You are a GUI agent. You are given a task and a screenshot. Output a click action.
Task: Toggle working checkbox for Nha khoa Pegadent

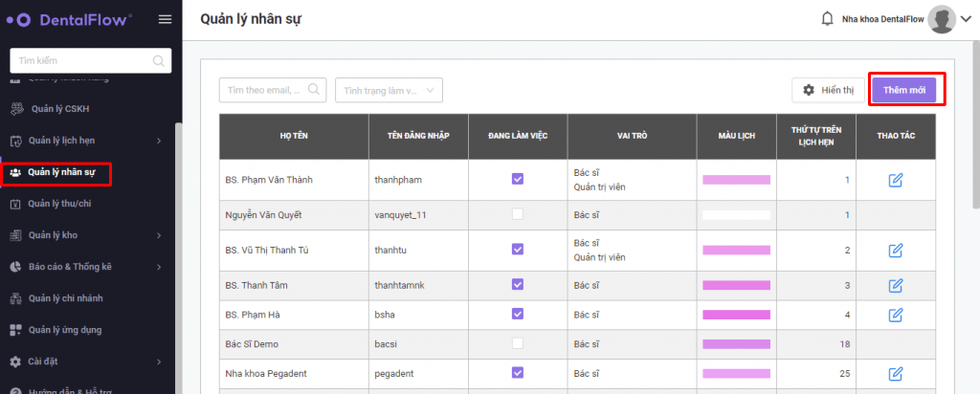pos(518,372)
